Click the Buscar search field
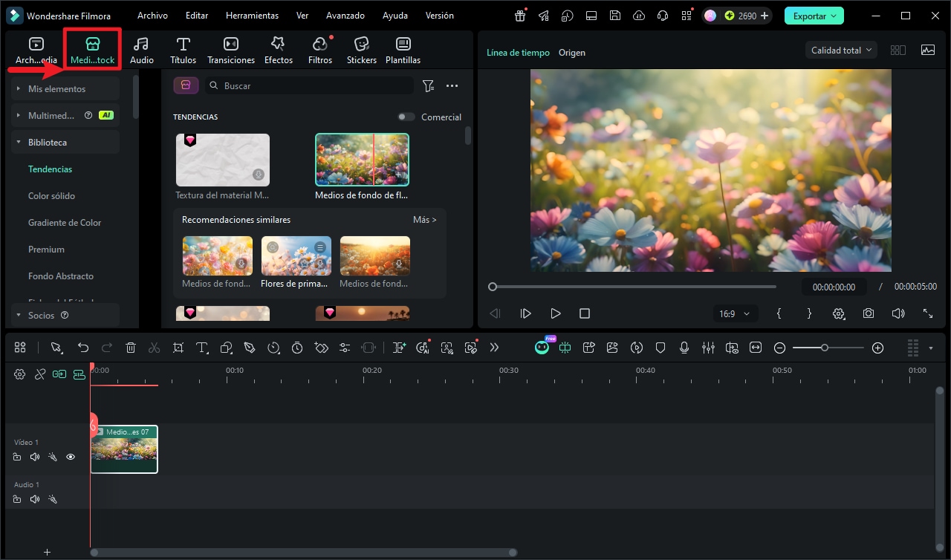951x560 pixels. [x=309, y=86]
